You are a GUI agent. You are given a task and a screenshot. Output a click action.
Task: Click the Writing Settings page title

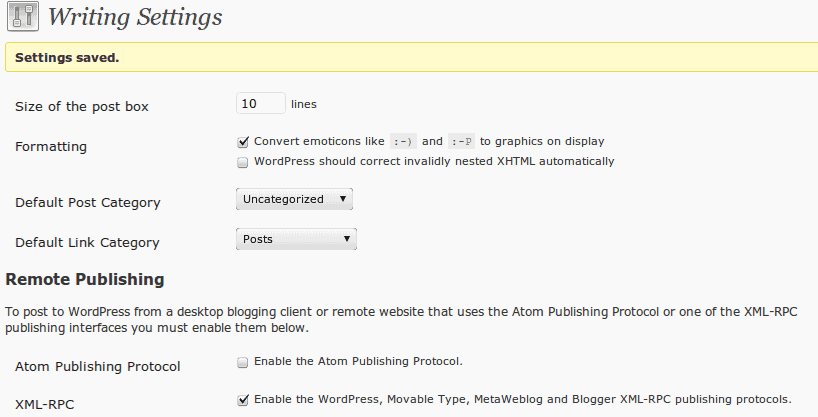click(x=135, y=18)
